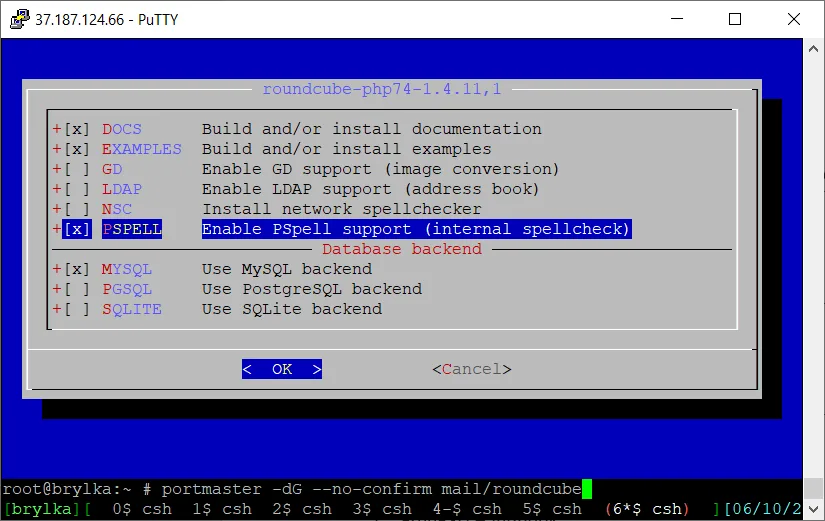Click 'Enable PSpell support' highlighted description

[417, 229]
